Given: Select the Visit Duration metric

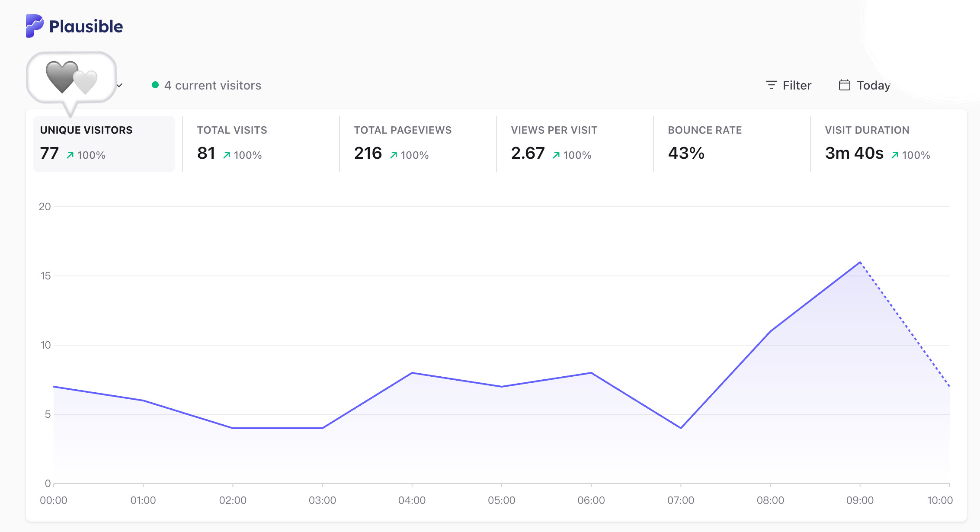Looking at the screenshot, I should 889,144.
